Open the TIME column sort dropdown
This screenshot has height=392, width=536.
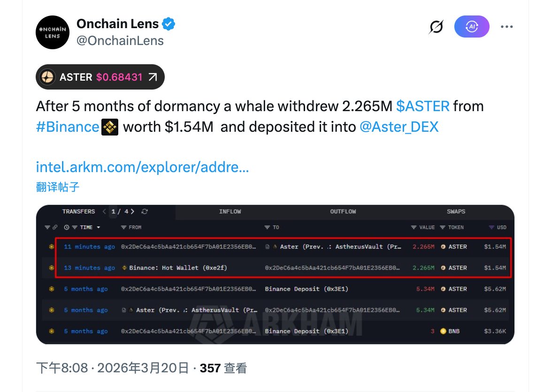click(98, 227)
